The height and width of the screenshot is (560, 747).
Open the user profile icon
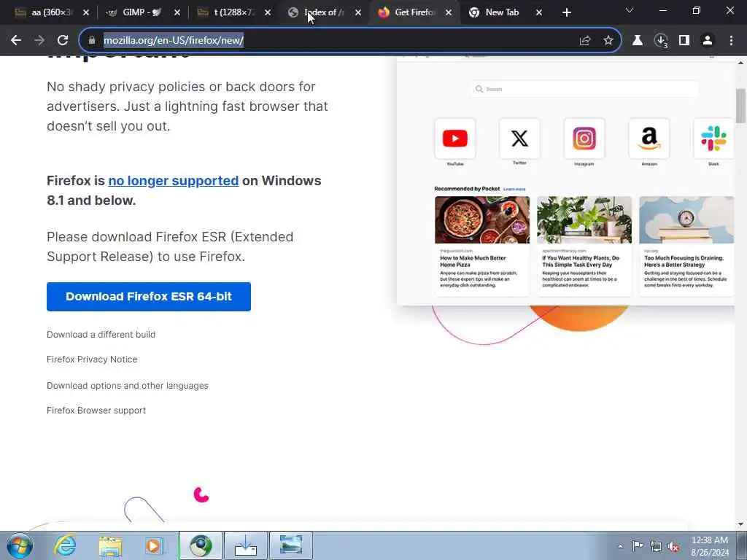click(x=708, y=41)
